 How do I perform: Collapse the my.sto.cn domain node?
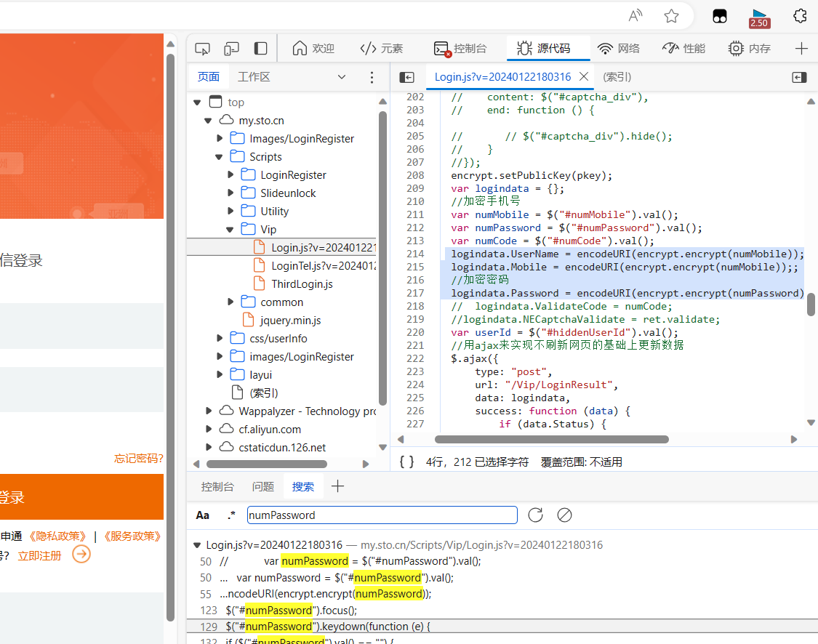(208, 121)
